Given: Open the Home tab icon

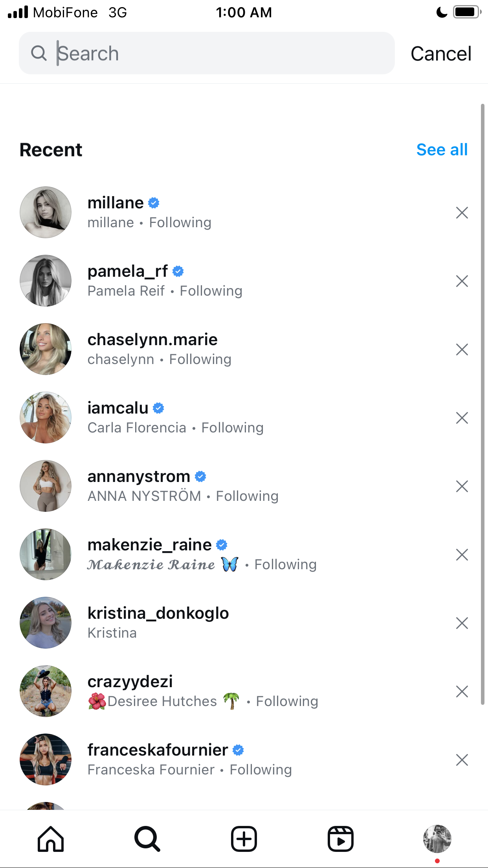Looking at the screenshot, I should (x=51, y=839).
